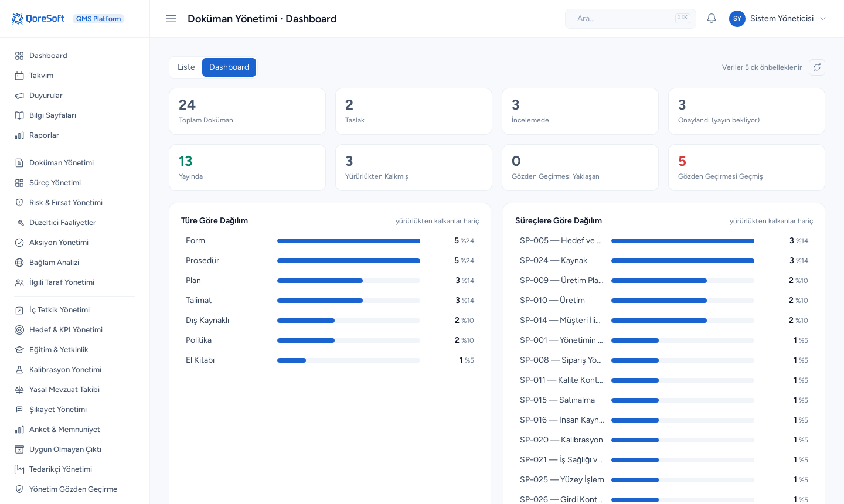The image size is (844, 504).
Task: Click the SP-024 — Kaynak row
Action: 664,261
